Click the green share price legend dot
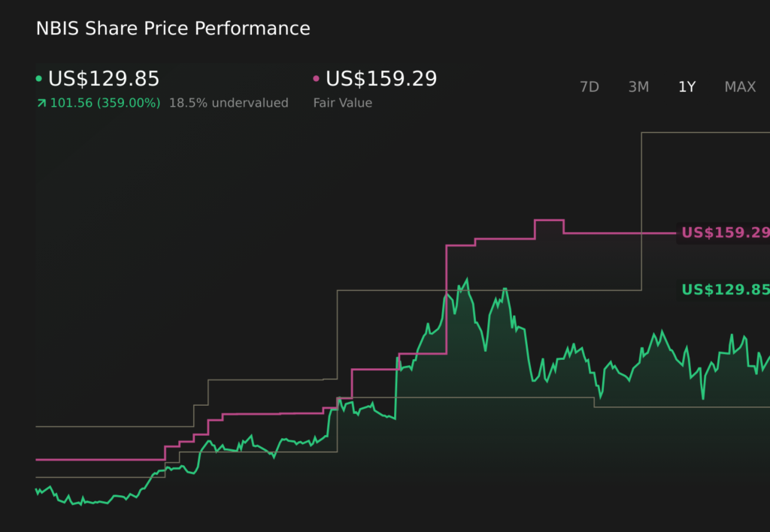The height and width of the screenshot is (532, 770). point(39,79)
